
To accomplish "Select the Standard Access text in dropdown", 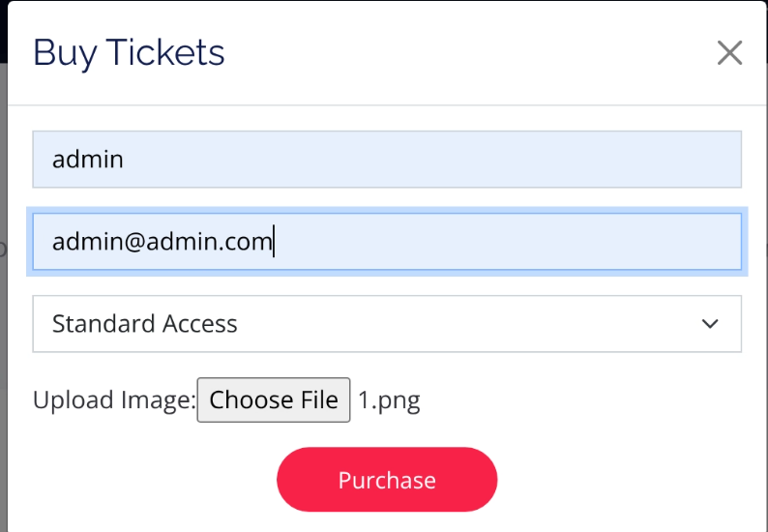I will 145,324.
